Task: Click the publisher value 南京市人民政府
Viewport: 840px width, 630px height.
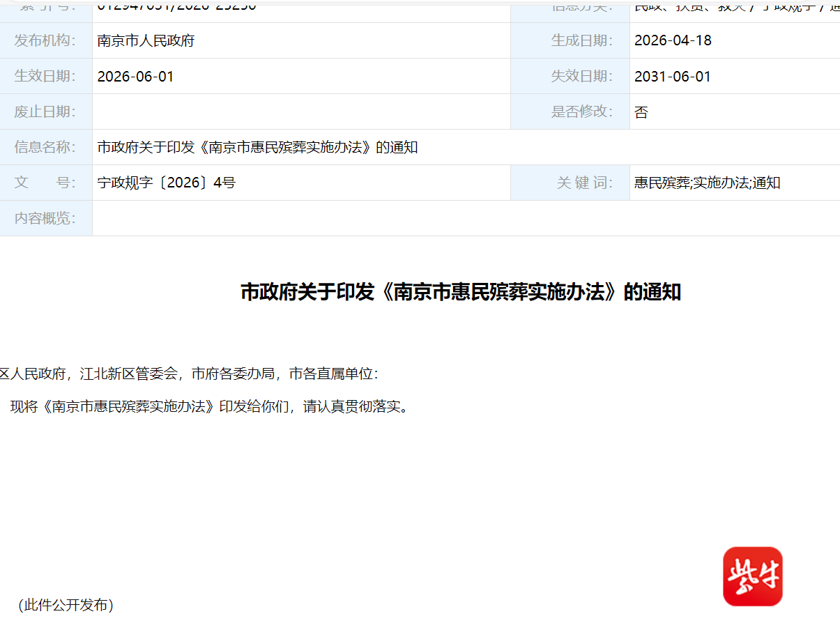Action: pyautogui.click(x=146, y=40)
